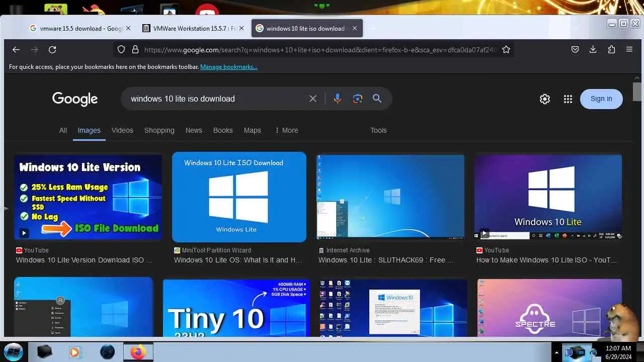Click the MiniTool Partition Wizard source label
The height and width of the screenshot is (362, 644).
pyautogui.click(x=216, y=250)
